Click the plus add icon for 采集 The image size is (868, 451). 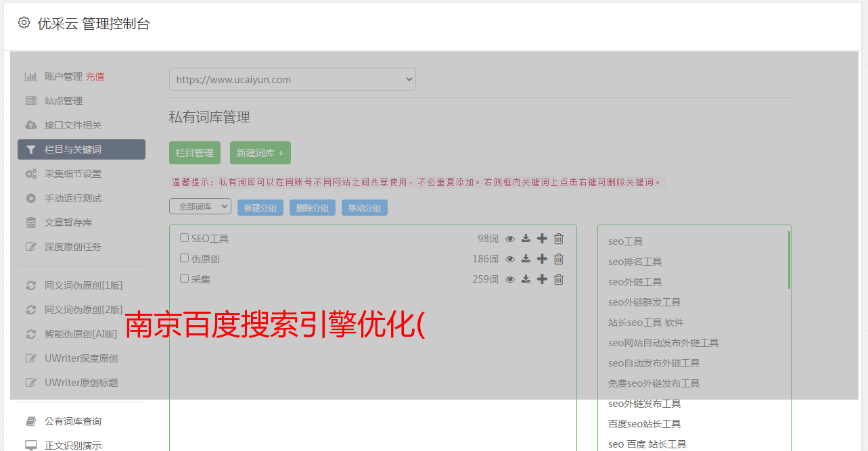(x=542, y=279)
